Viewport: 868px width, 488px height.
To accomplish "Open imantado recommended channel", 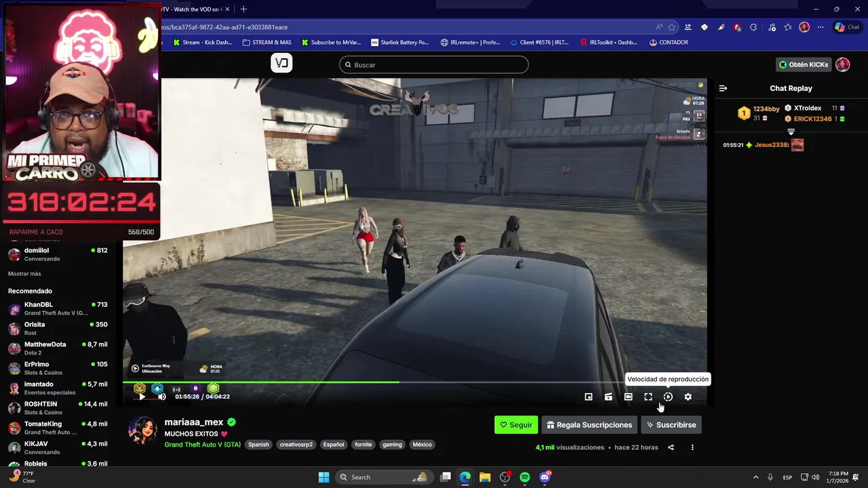I will (x=58, y=388).
